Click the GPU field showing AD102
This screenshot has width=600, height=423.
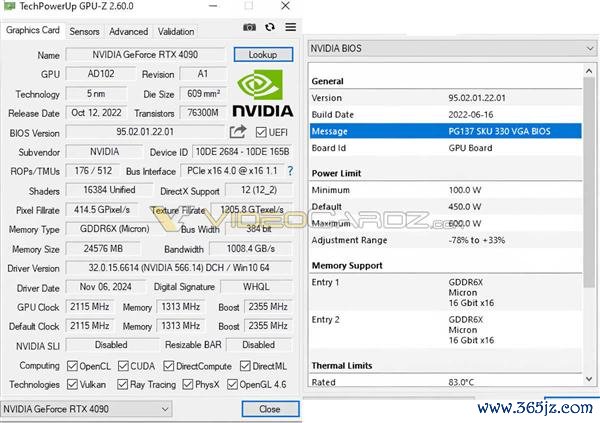(101, 74)
